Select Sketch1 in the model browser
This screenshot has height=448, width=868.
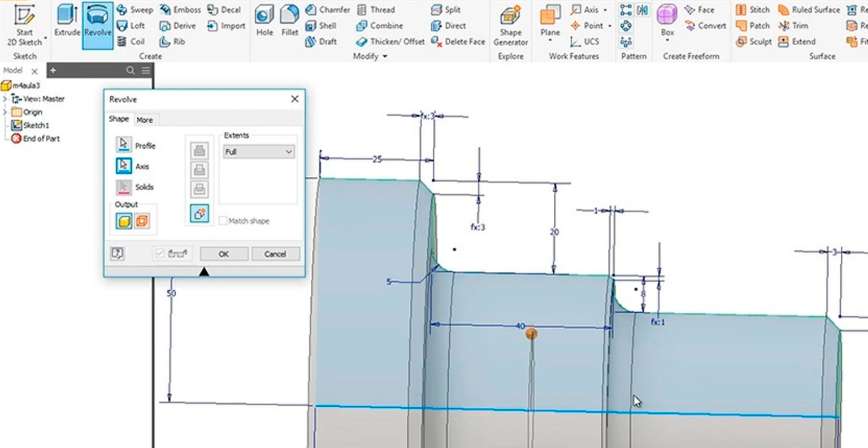click(x=36, y=125)
